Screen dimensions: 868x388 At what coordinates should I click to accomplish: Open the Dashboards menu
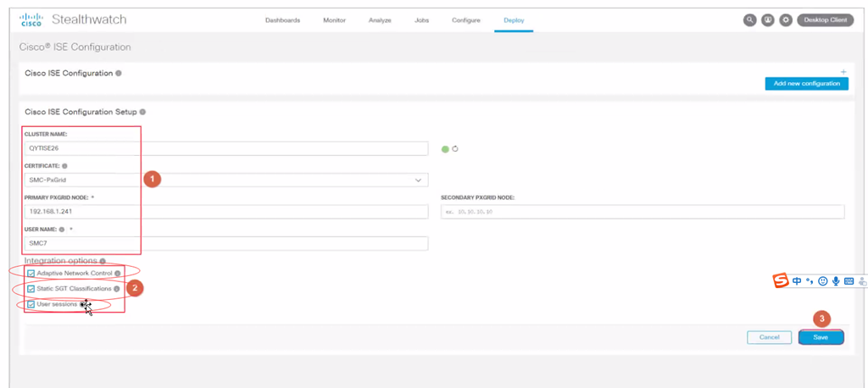click(282, 20)
